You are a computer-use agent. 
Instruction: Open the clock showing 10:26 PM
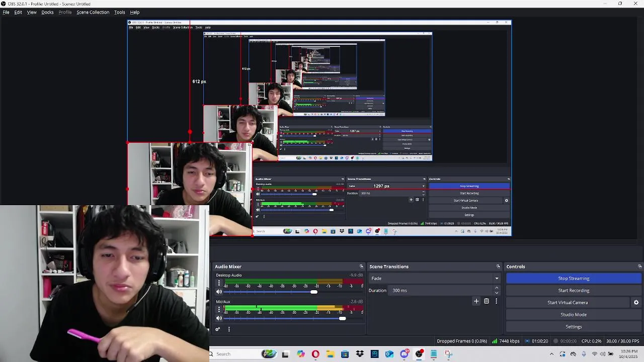629,354
